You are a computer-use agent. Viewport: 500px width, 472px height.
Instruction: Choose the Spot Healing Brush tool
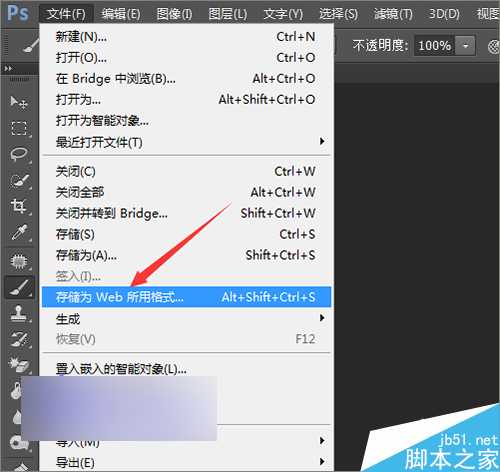pos(19,261)
